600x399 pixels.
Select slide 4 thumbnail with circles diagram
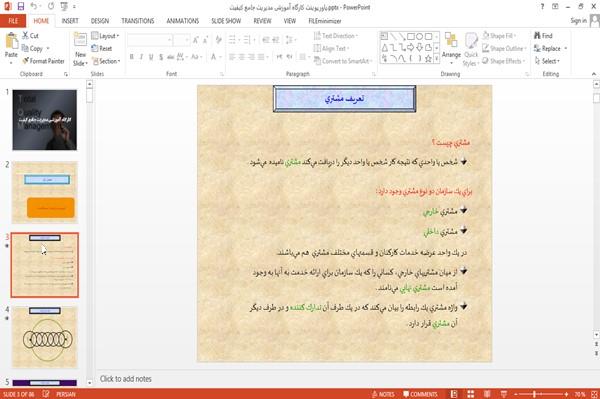point(45,337)
